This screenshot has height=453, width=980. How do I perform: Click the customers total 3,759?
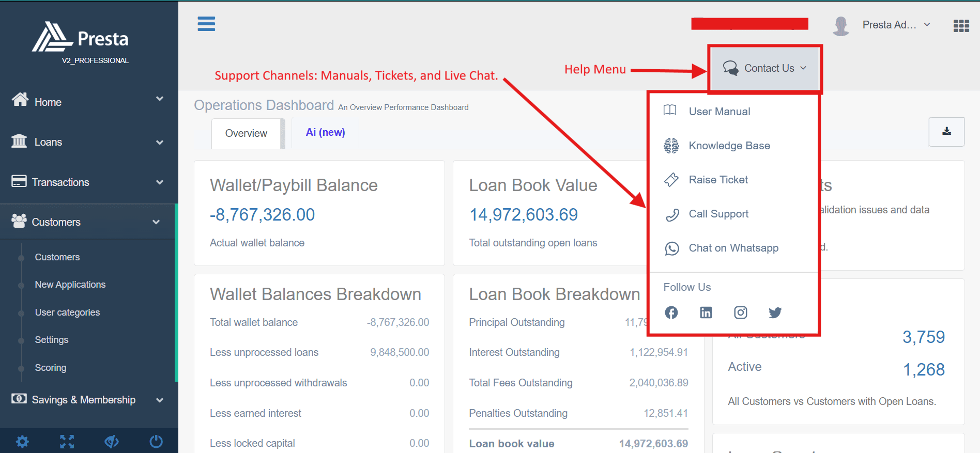[924, 337]
